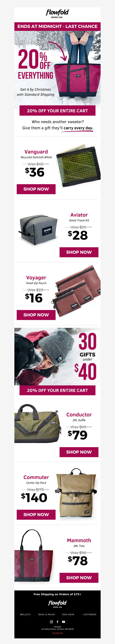Open the DOG GEAR footer link

(x=68, y=614)
